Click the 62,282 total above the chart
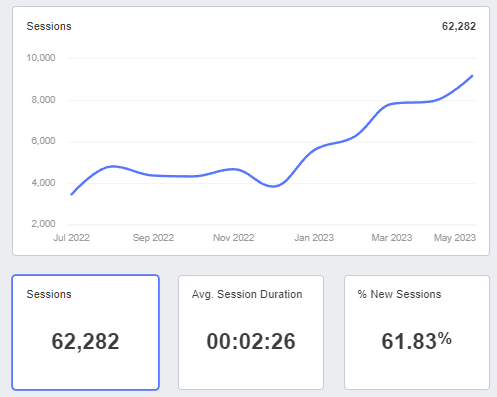 (459, 26)
